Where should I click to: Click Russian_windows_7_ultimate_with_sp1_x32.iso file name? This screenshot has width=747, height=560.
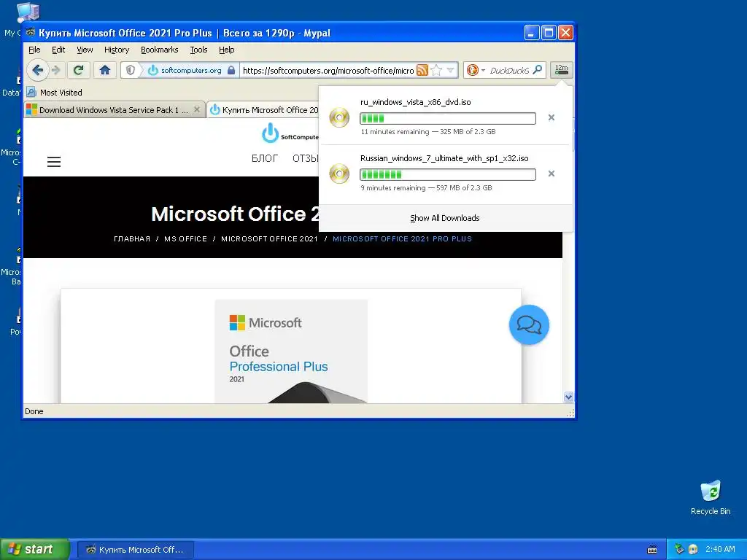coord(444,158)
